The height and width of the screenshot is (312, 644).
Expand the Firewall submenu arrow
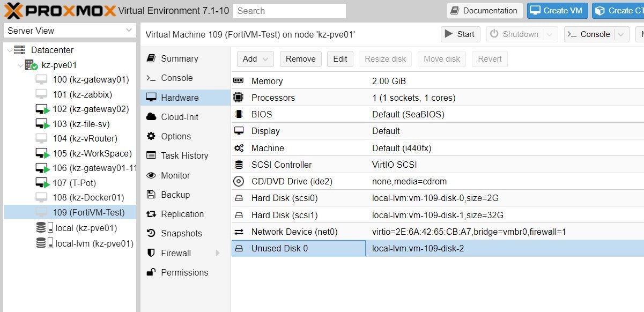click(218, 253)
